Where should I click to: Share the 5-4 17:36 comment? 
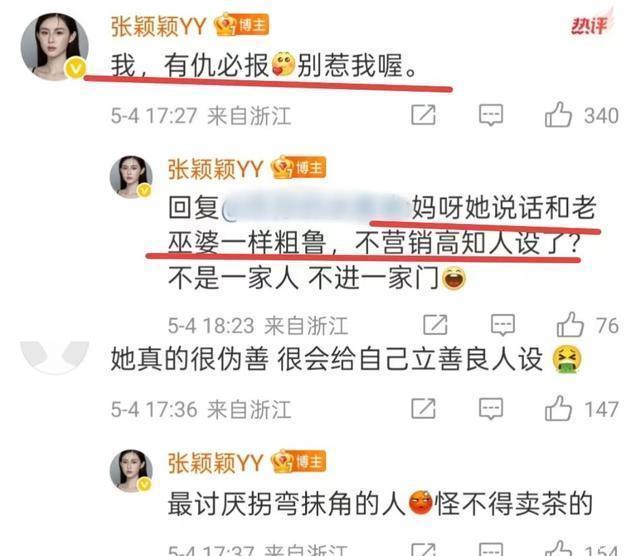point(423,409)
